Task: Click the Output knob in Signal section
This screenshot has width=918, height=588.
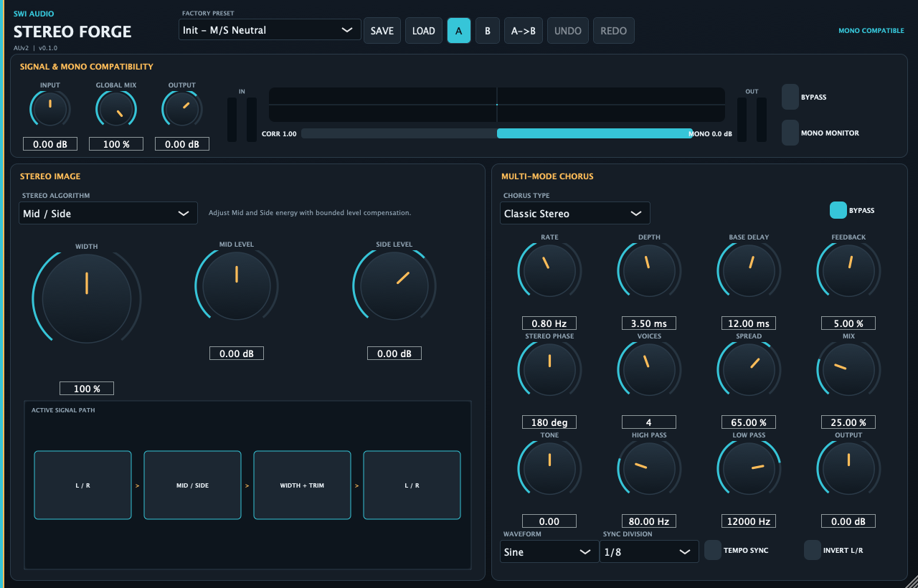Action: [x=182, y=110]
